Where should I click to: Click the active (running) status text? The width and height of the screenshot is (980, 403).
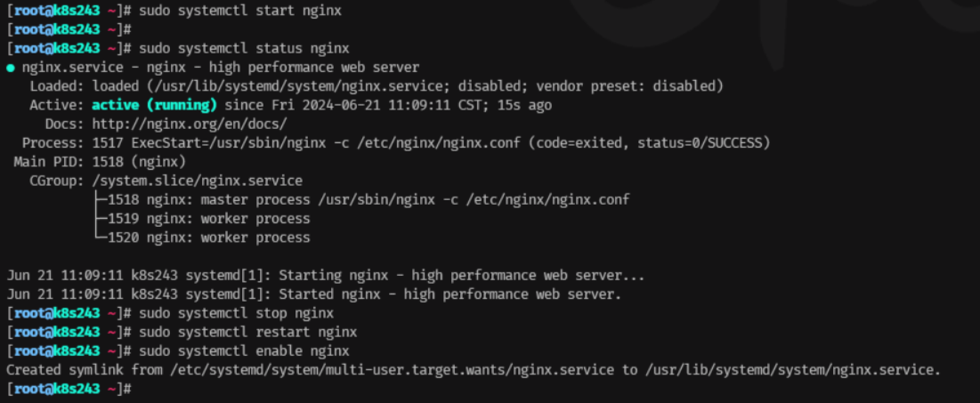(154, 105)
